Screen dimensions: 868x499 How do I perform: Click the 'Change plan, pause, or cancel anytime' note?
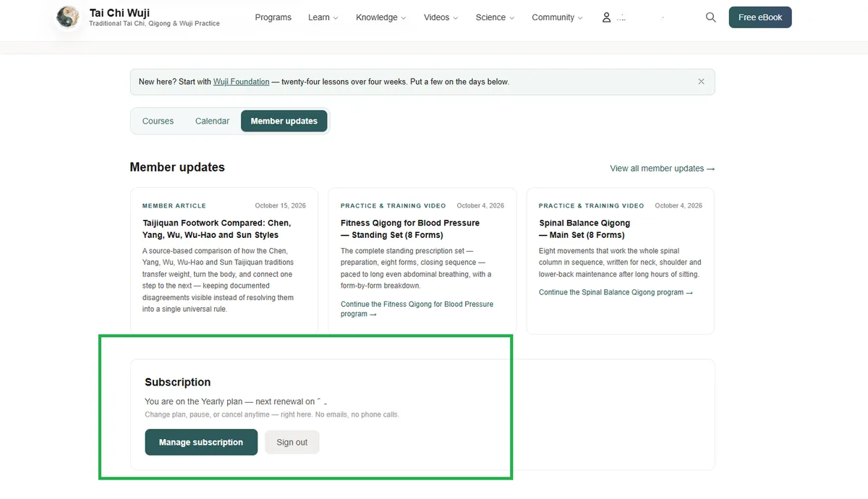[272, 415]
